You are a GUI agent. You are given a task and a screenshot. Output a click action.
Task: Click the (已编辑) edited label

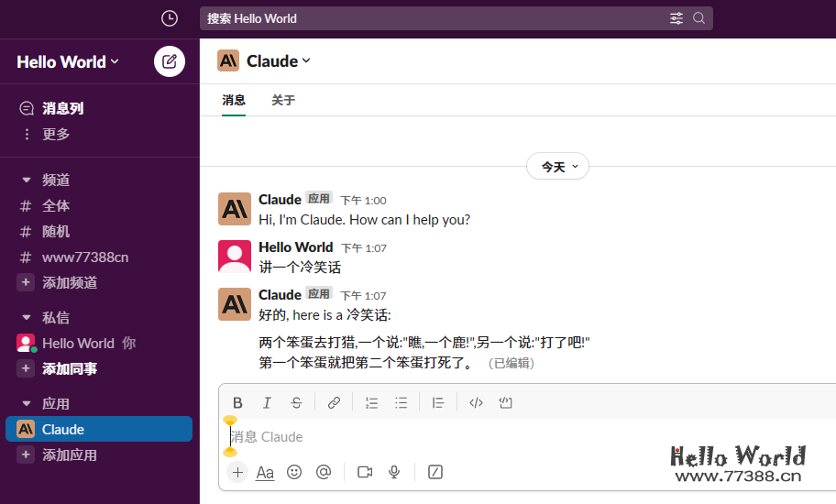click(511, 364)
